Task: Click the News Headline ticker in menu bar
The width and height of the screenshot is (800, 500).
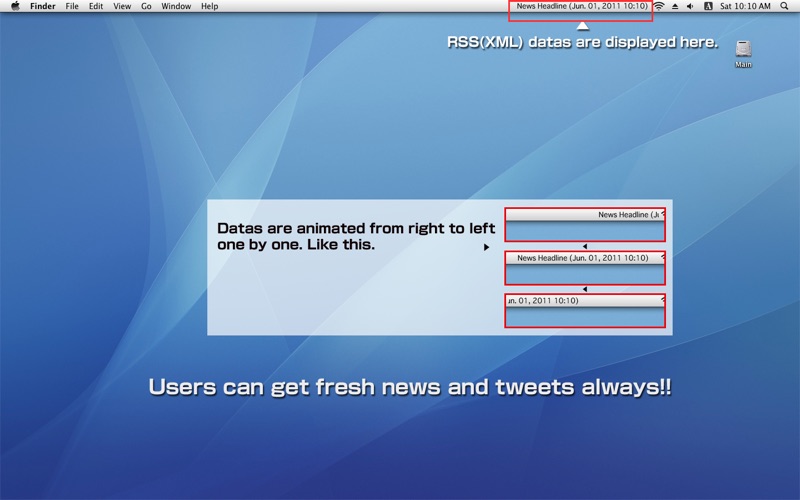Action: (x=582, y=6)
